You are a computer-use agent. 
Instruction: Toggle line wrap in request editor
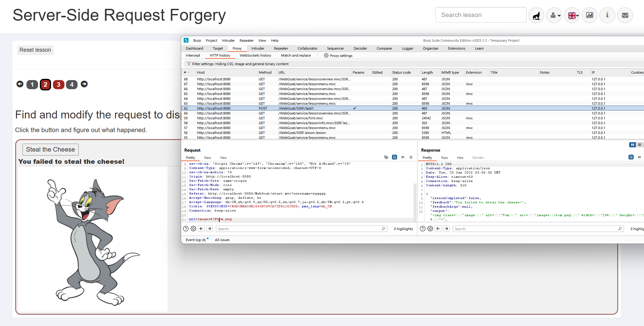(394, 157)
